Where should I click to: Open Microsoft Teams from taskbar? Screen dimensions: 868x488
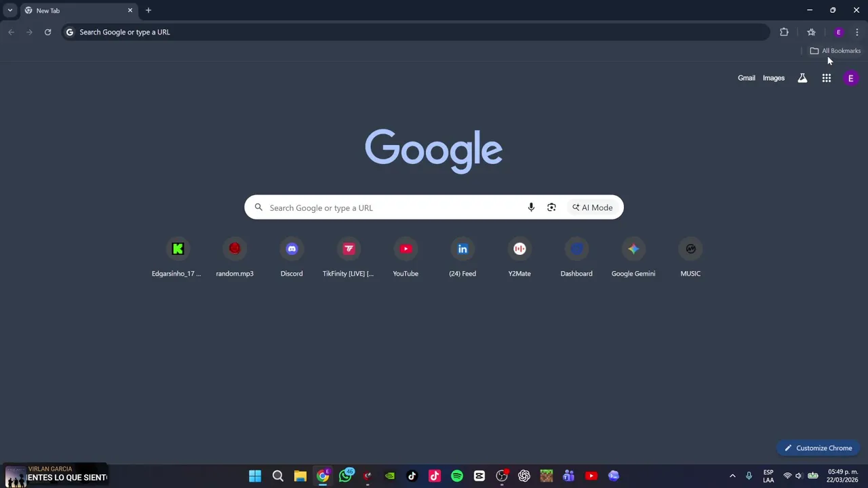pyautogui.click(x=569, y=476)
